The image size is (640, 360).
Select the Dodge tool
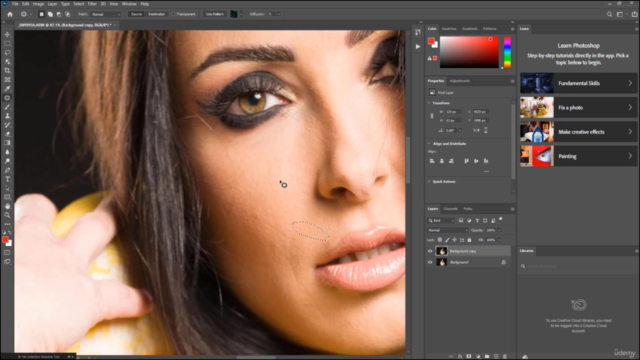click(7, 161)
